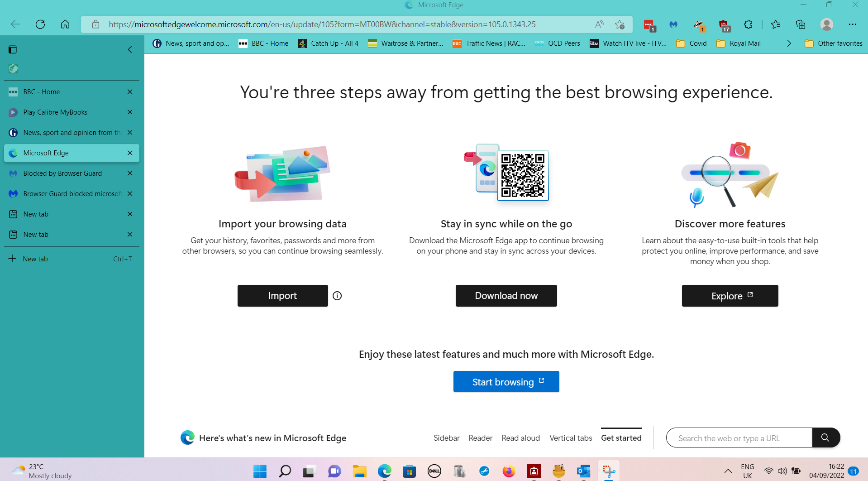
Task: Open the weather widget 23°C
Action: pyautogui.click(x=42, y=471)
